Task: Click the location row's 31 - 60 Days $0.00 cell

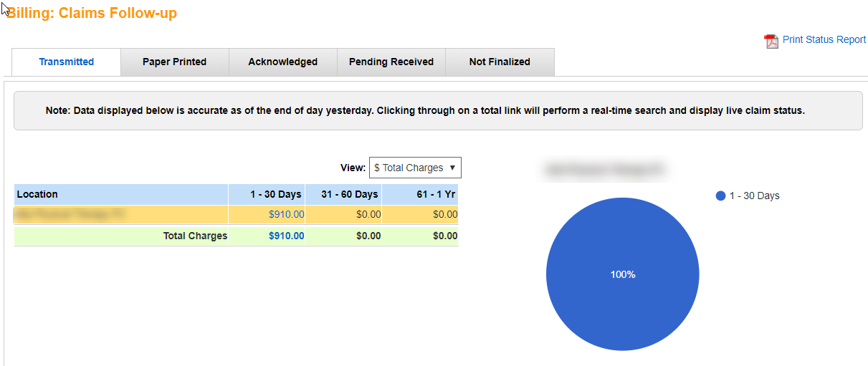Action: [x=368, y=214]
